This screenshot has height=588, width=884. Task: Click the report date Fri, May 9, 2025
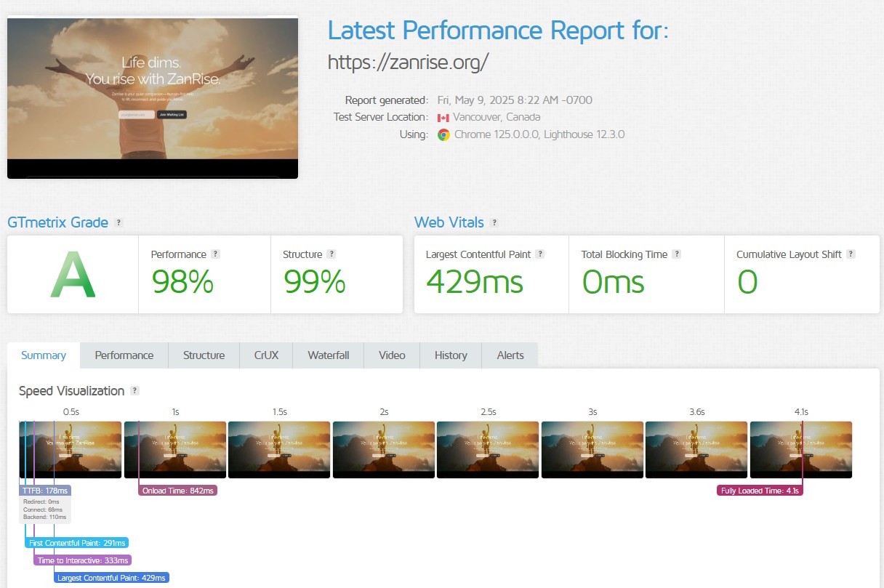tap(515, 100)
